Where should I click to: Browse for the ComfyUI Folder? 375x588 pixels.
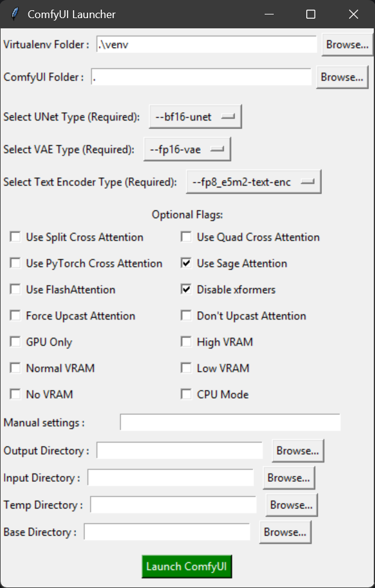(x=342, y=77)
